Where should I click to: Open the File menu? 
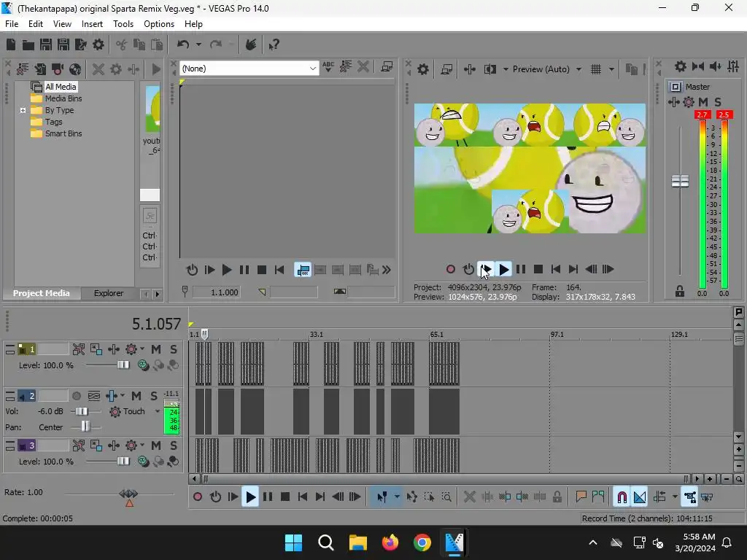[12, 24]
